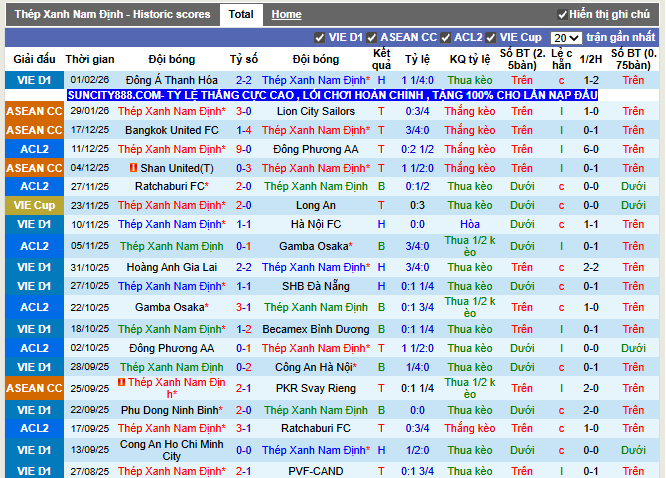Image resolution: width=666 pixels, height=478 pixels.
Task: Open SHB Đà Nẵng team link
Action: (316, 286)
